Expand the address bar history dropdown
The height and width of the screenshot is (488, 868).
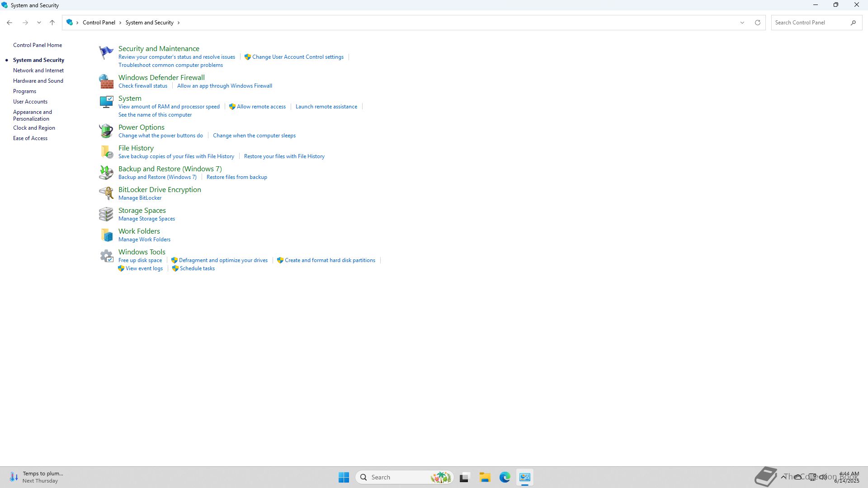(x=742, y=23)
